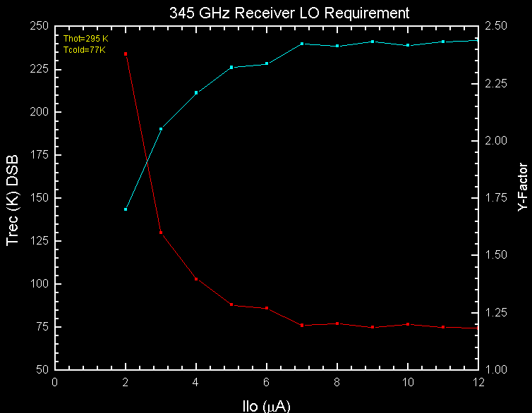
Task: Click the red data point at Ilo 10
Action: coord(408,324)
